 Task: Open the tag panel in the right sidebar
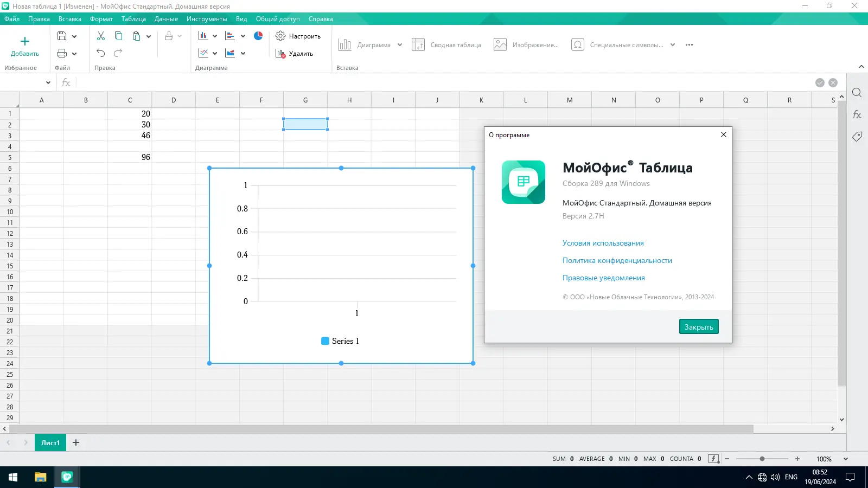(857, 136)
